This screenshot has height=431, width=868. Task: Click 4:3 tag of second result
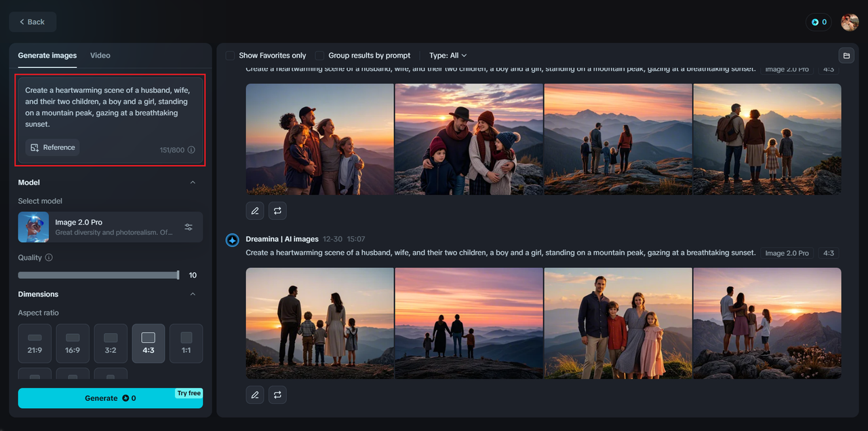pos(829,253)
